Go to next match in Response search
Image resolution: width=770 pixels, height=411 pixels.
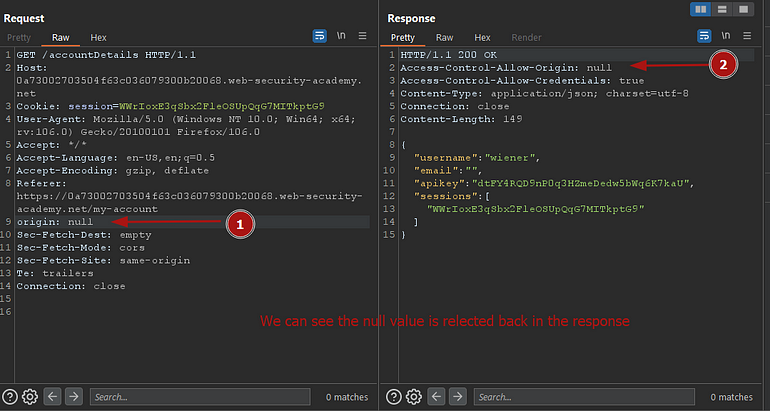pos(458,396)
